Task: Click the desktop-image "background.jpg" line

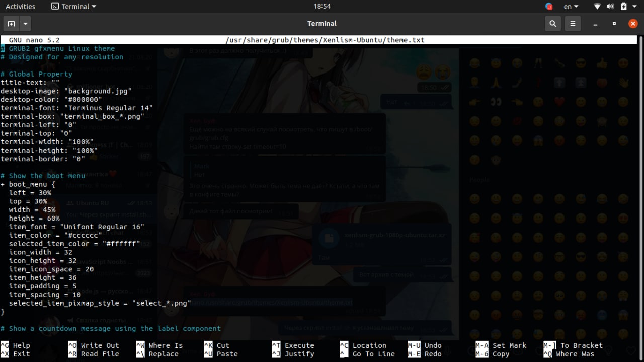Action: coord(66,91)
